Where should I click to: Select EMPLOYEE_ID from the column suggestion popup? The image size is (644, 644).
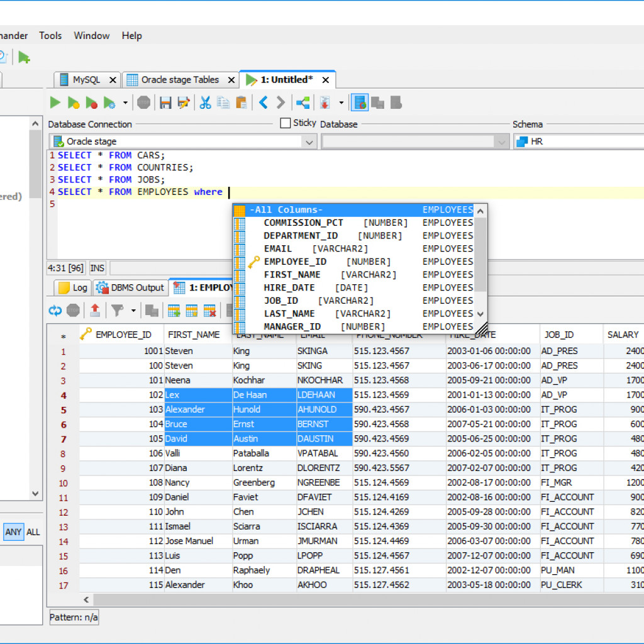coord(295,261)
